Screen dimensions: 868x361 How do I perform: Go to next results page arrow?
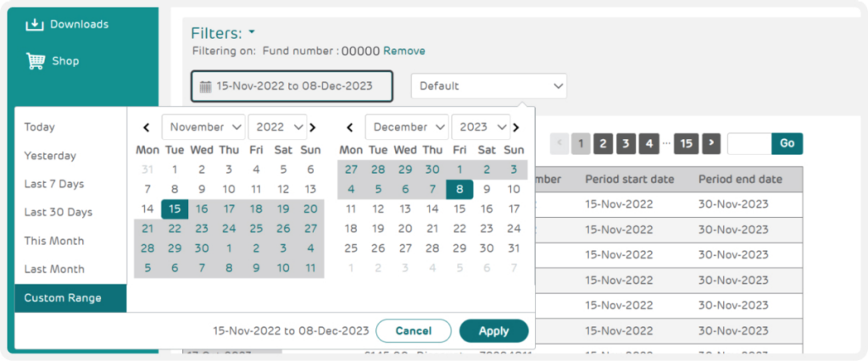coord(711,144)
